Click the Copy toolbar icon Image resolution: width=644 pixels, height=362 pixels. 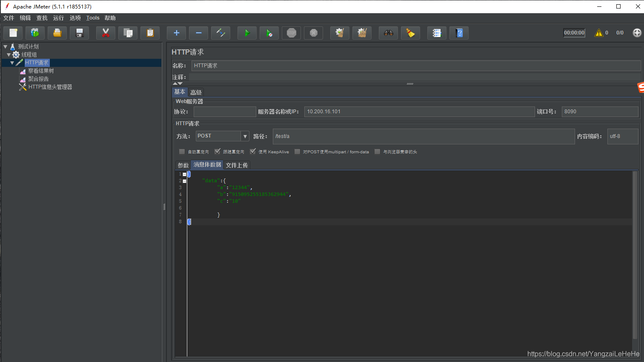[128, 33]
